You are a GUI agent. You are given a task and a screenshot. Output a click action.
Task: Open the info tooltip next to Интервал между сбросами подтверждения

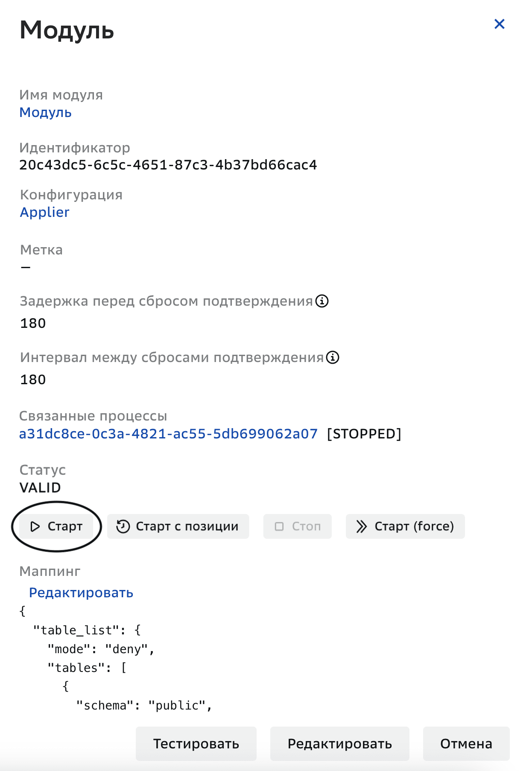(332, 358)
